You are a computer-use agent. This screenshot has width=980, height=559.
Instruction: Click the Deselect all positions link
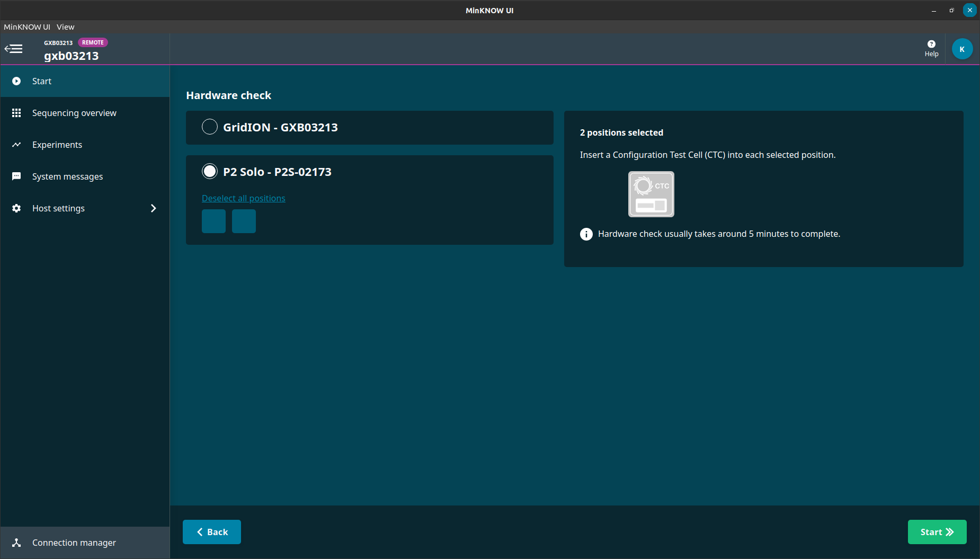[x=244, y=198]
